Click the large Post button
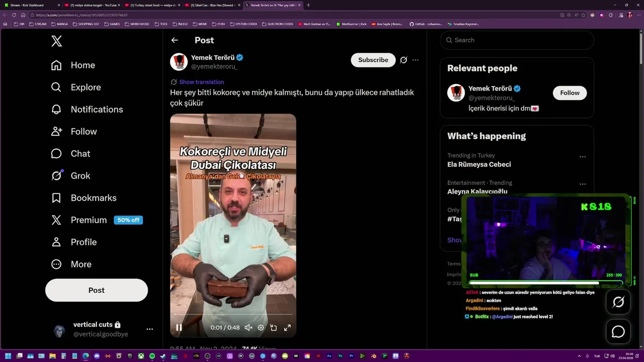644x362 pixels. tap(97, 290)
